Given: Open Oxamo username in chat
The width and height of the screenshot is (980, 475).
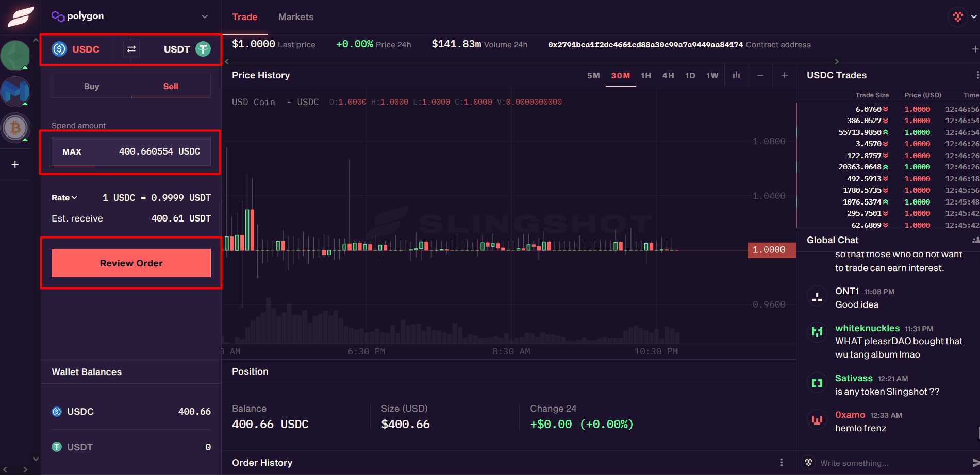Looking at the screenshot, I should 850,415.
